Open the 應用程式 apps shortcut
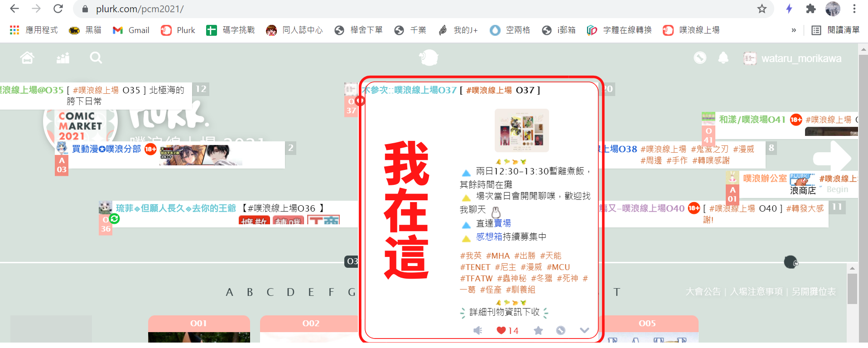The image size is (868, 348). coord(34,30)
